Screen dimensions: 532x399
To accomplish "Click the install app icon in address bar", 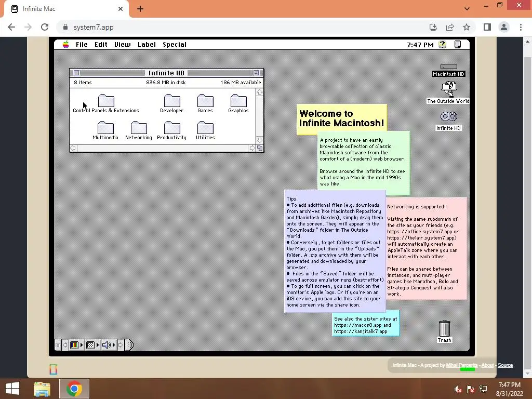I will [x=433, y=27].
